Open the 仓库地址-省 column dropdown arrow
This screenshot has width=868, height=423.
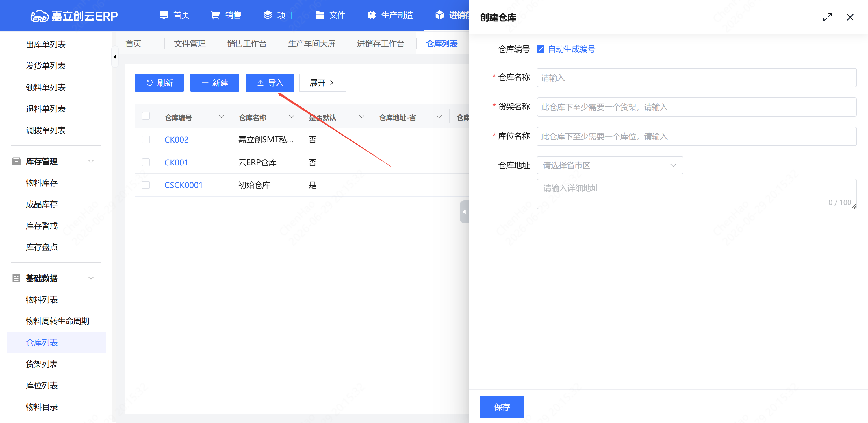tap(439, 117)
